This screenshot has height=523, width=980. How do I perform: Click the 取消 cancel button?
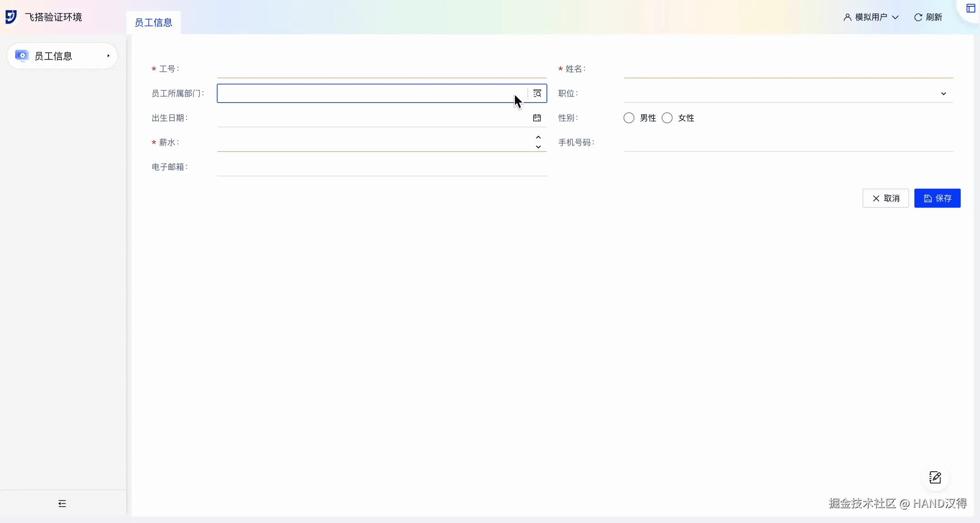(x=886, y=198)
